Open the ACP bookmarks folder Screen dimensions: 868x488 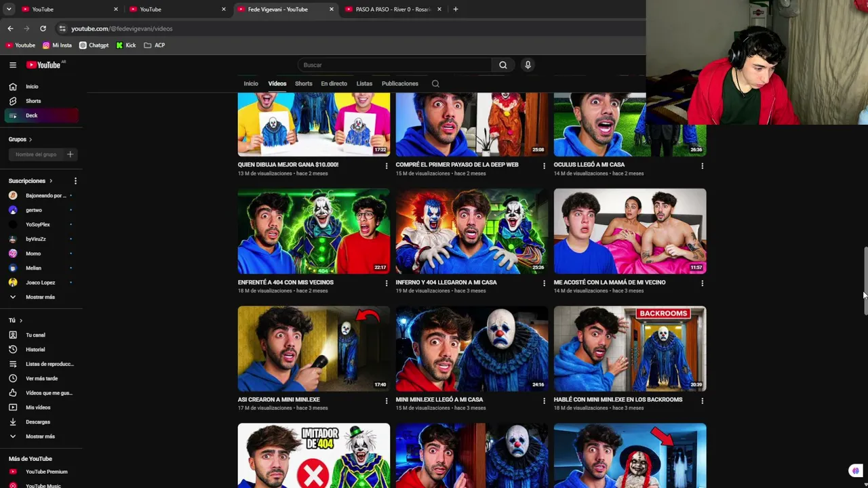tap(155, 45)
